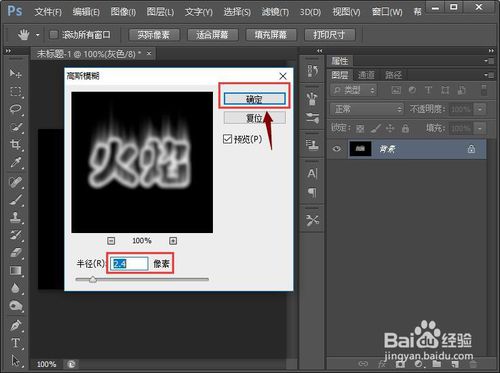
Task: Click the 半径 radius input field
Action: tap(129, 264)
